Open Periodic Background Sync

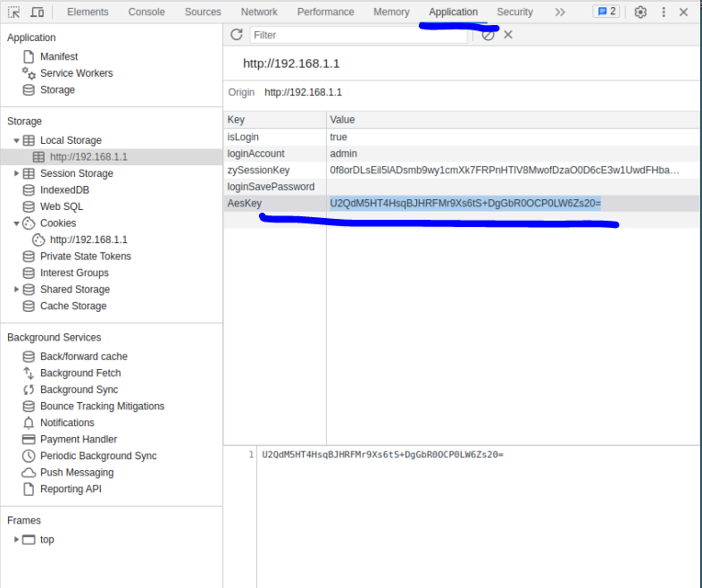pyautogui.click(x=98, y=456)
